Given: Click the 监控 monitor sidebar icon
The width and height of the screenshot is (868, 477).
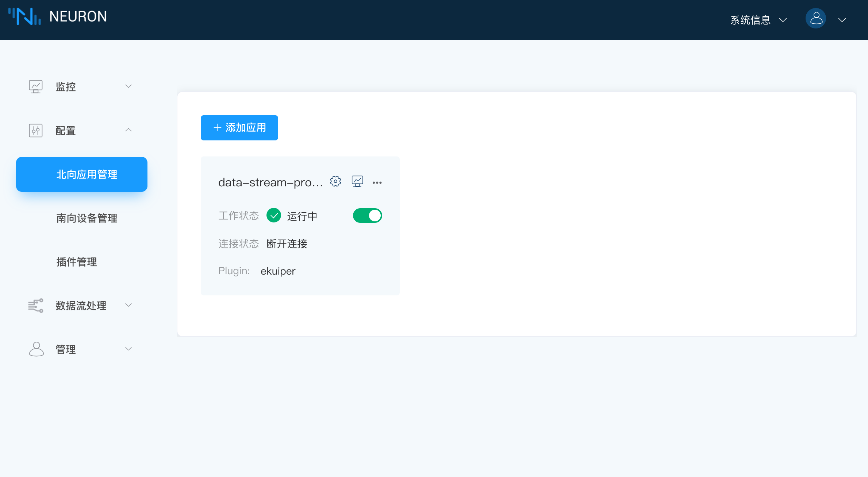Looking at the screenshot, I should (x=36, y=87).
